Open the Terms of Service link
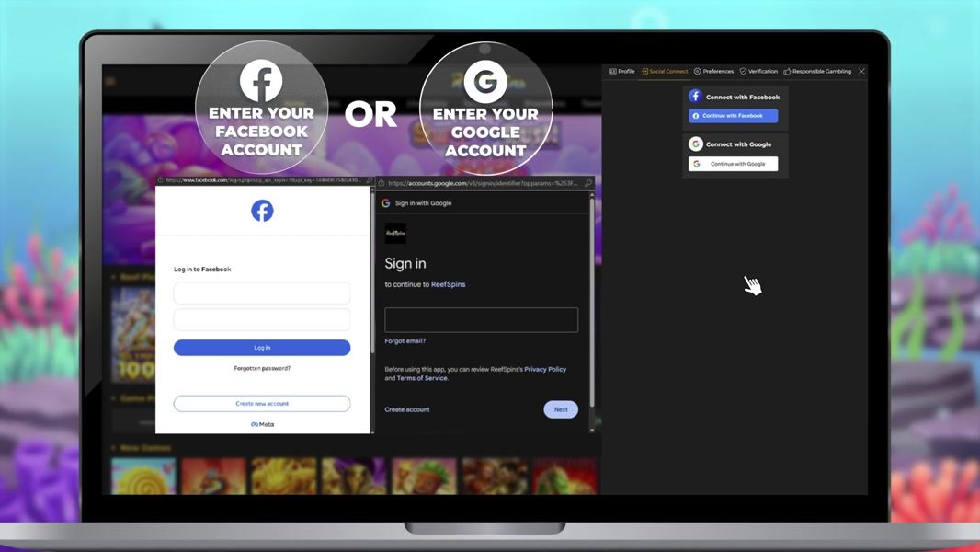The width and height of the screenshot is (980, 552). 422,378
